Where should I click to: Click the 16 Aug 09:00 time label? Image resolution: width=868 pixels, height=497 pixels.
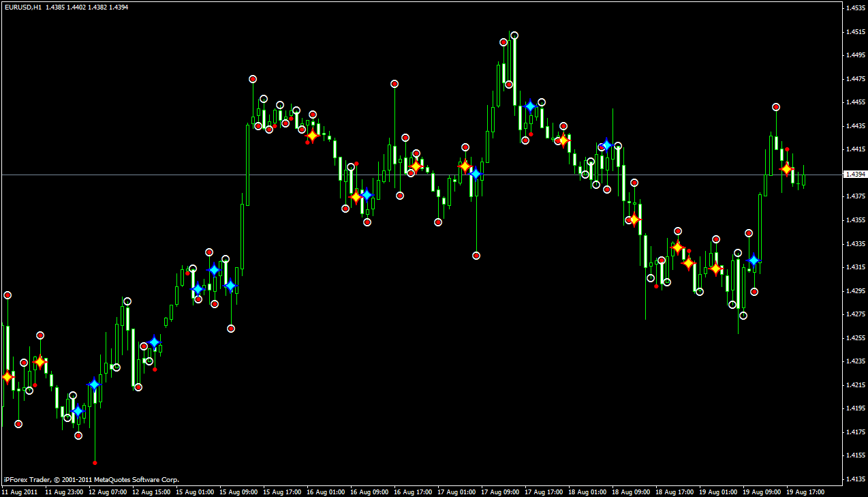(x=369, y=492)
